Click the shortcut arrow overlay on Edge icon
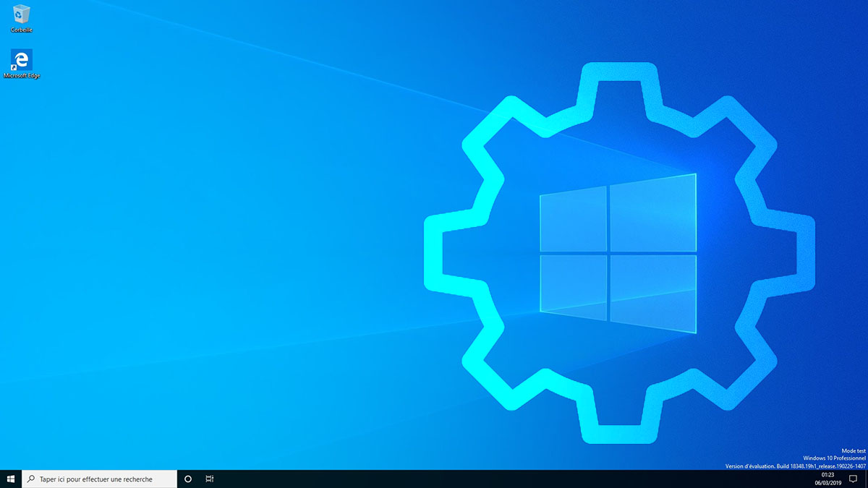868x488 pixels. coord(14,67)
